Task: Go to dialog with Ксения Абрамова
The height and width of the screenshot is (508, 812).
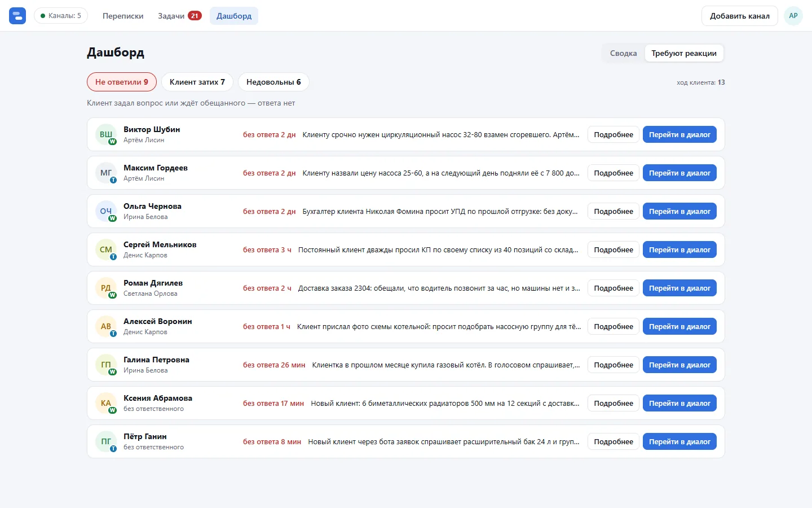Action: [x=679, y=403]
